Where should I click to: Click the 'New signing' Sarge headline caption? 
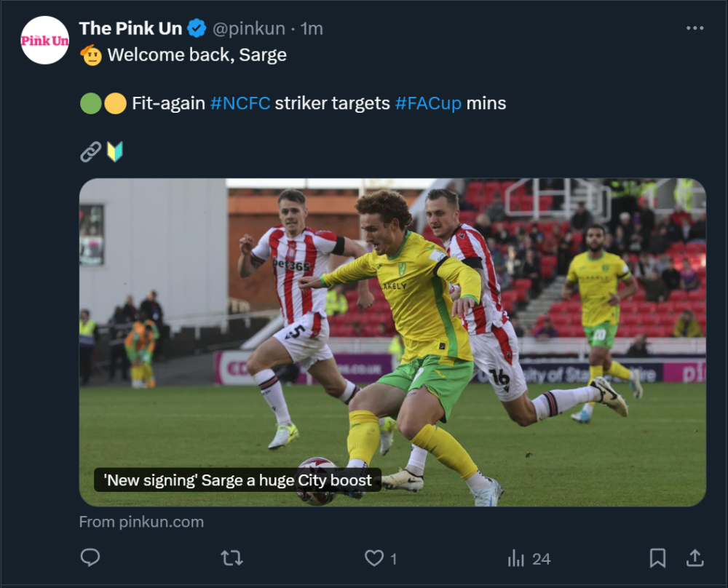pos(237,480)
